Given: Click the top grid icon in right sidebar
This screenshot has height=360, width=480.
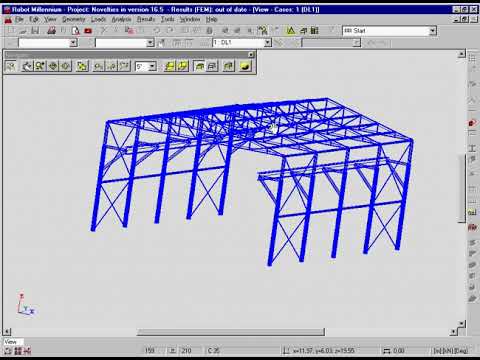Looking at the screenshot, I should (472, 59).
